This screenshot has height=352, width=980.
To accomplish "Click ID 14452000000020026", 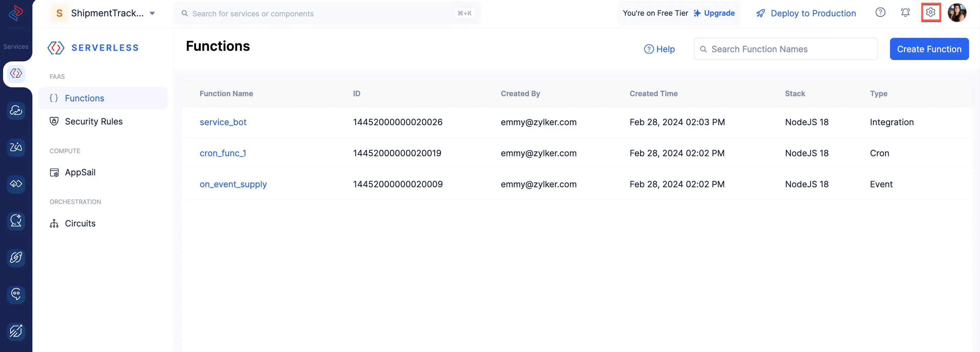I will point(398,122).
